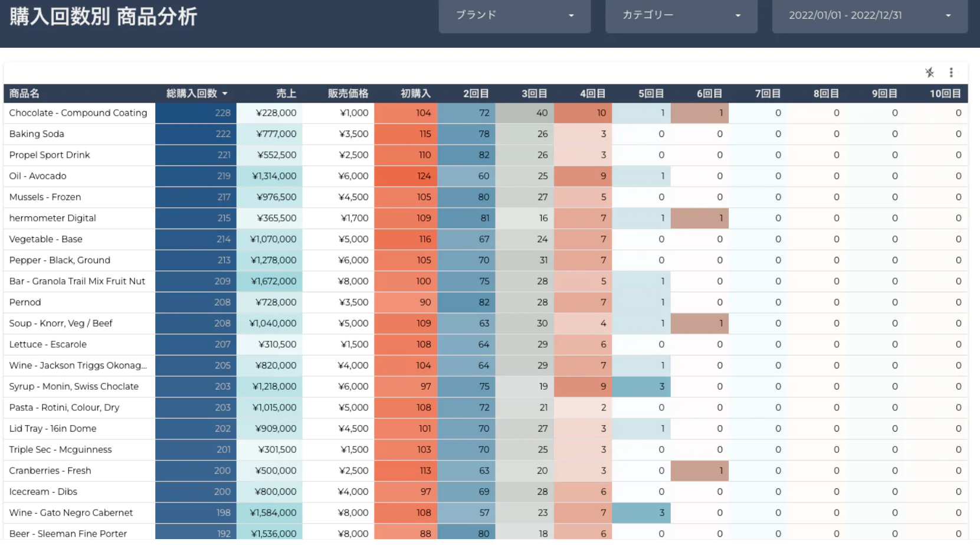Click the ¥1,672,000 sales cell
The height and width of the screenshot is (545, 980).
(270, 281)
